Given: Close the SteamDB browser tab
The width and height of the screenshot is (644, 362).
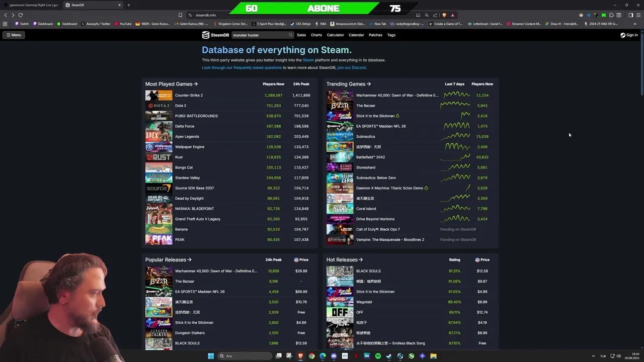Looking at the screenshot, I should point(119,5).
